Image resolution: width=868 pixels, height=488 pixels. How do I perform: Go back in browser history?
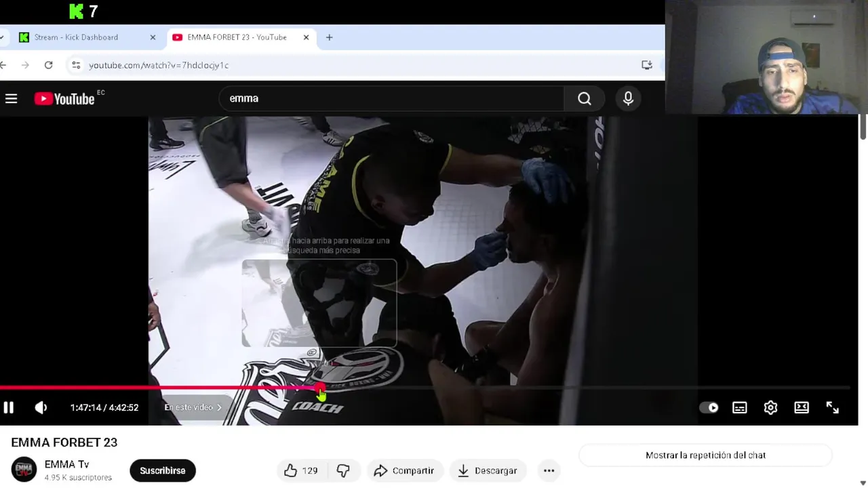(x=3, y=65)
